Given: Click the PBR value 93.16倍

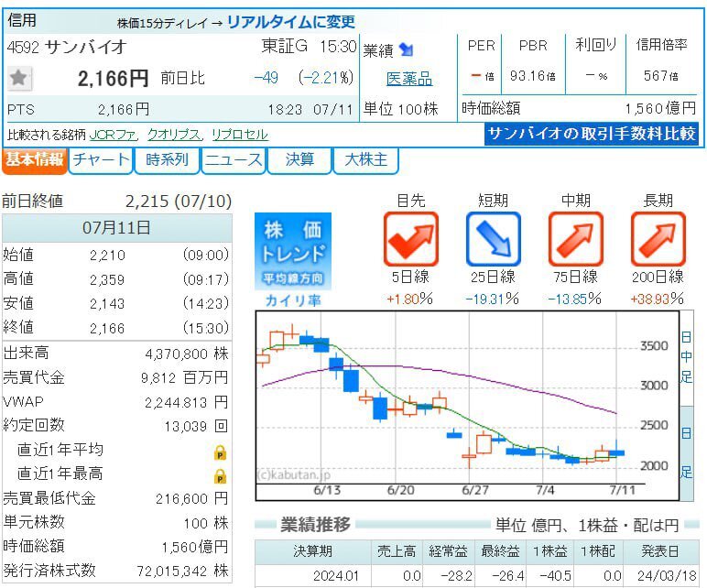Looking at the screenshot, I should [532, 76].
